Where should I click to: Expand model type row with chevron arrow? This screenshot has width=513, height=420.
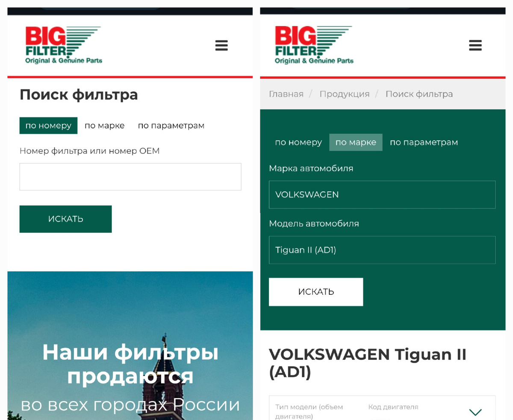pos(475,412)
